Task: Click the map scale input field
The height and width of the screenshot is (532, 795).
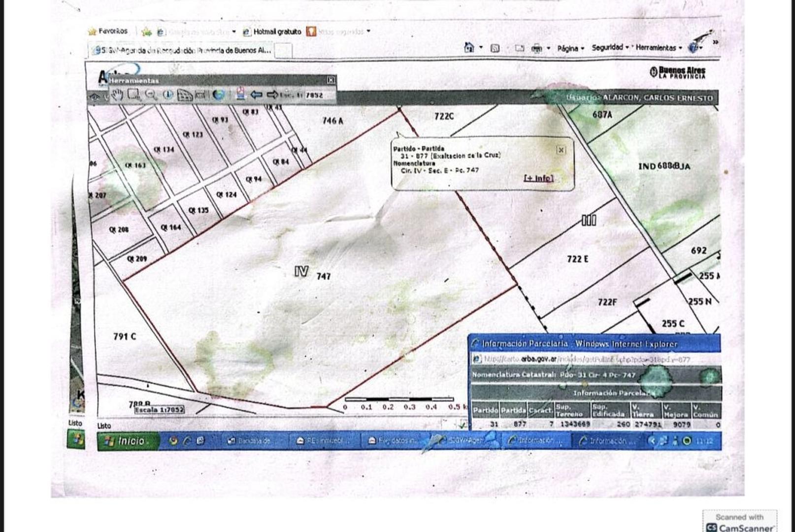Action: pos(314,95)
